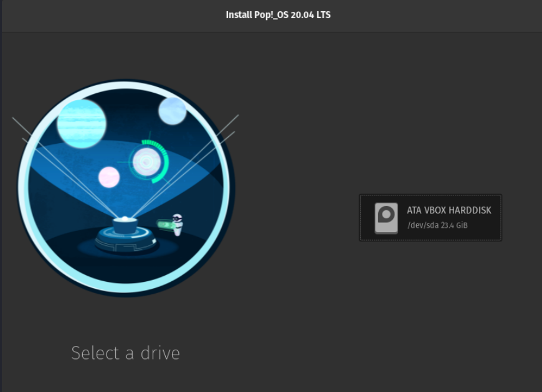Click the ATA VBOX HARDDISK label
Viewport: 542px width, 392px height.
(449, 210)
